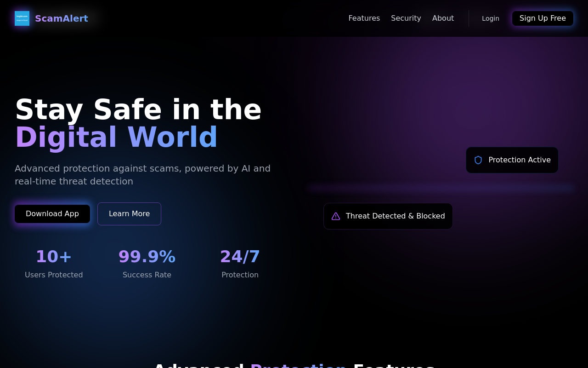Open the Security nav link
This screenshot has height=368, width=588.
point(406,18)
